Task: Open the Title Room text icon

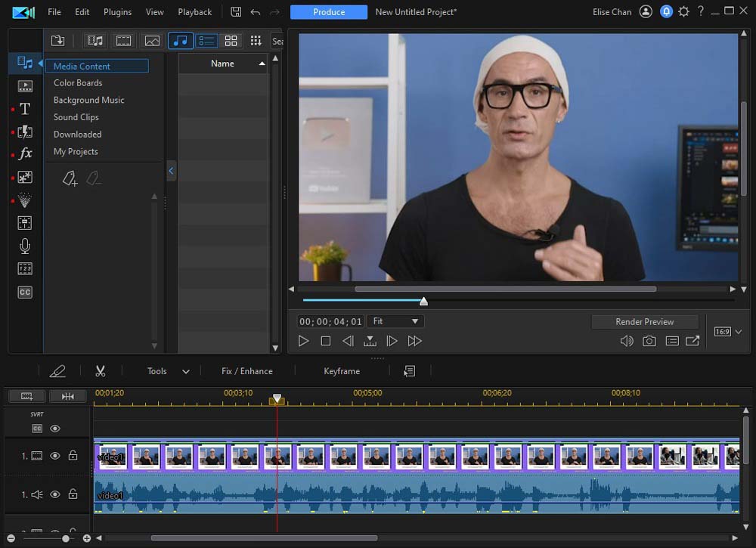Action: (x=25, y=109)
